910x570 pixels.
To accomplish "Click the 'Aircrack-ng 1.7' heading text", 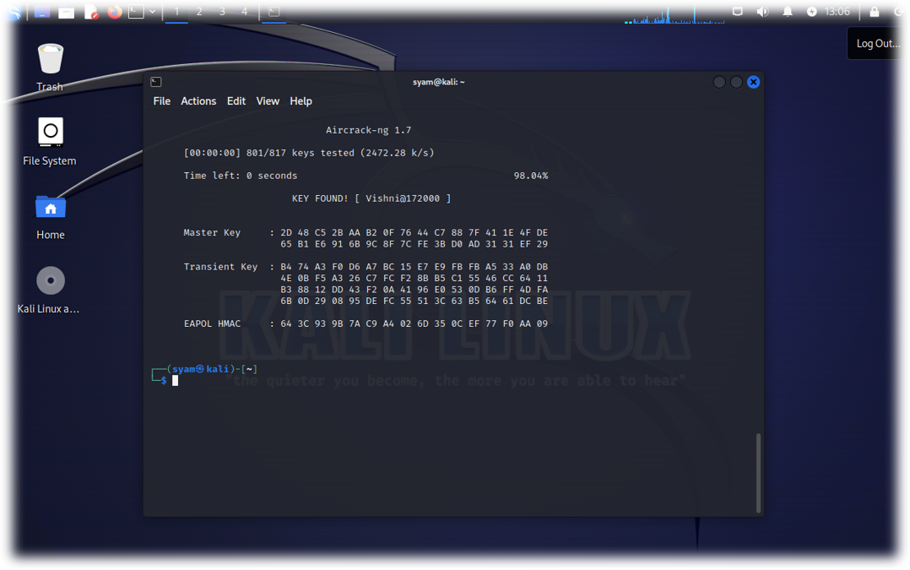I will tap(369, 130).
